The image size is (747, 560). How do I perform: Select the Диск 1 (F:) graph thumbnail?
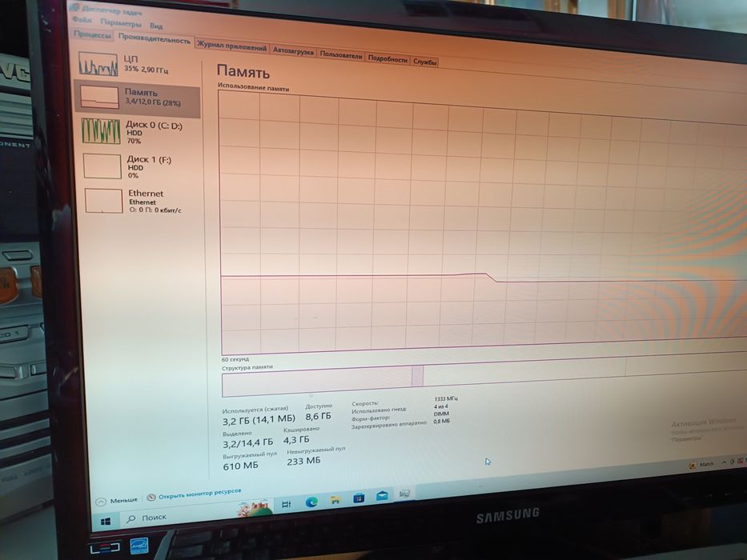pos(102,166)
